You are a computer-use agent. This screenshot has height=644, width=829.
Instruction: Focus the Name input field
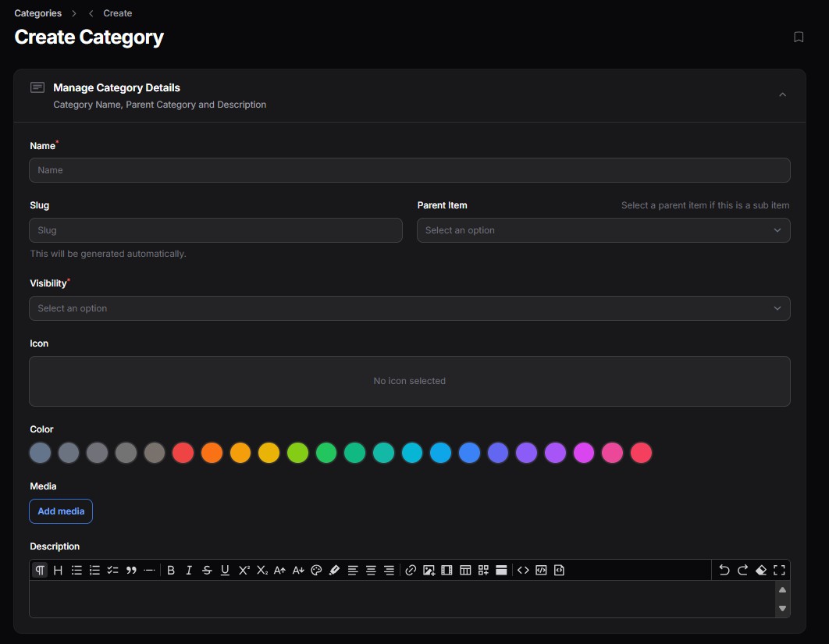click(410, 170)
